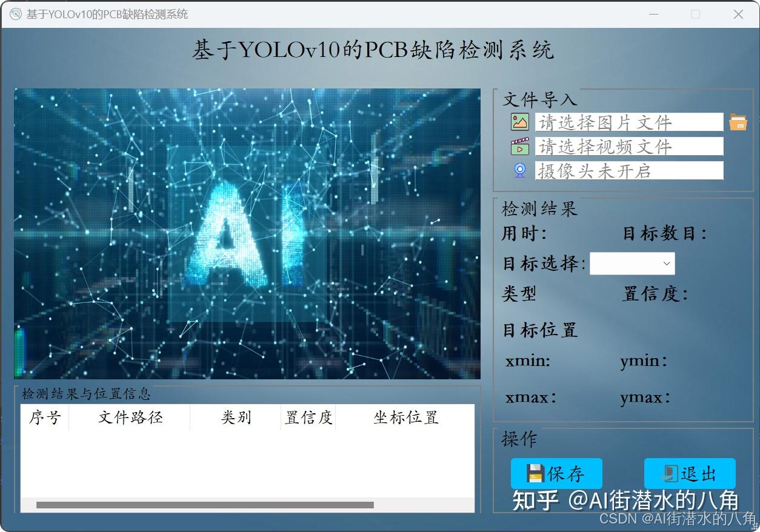Click the 请选择视频文件 input field

pyautogui.click(x=628, y=146)
